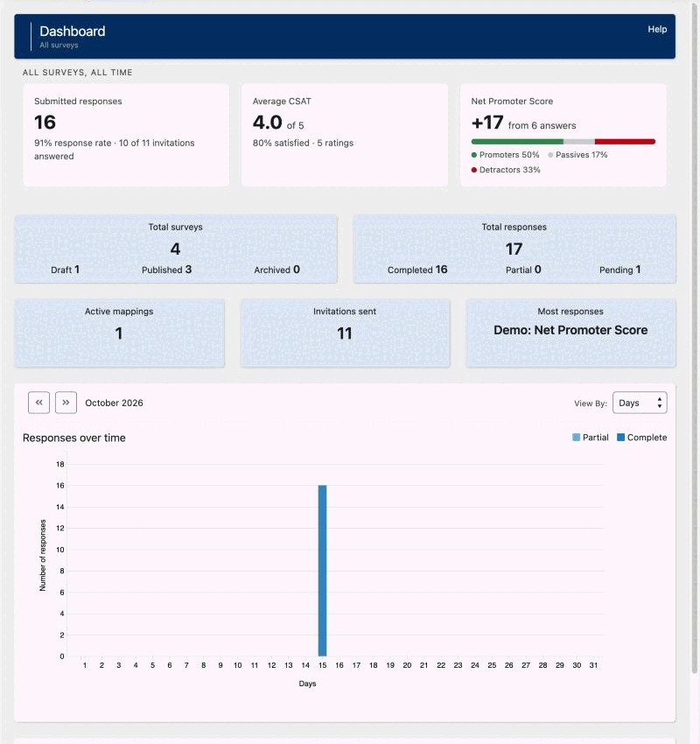Click the 'Partial 0' count in Total responses

pyautogui.click(x=523, y=270)
